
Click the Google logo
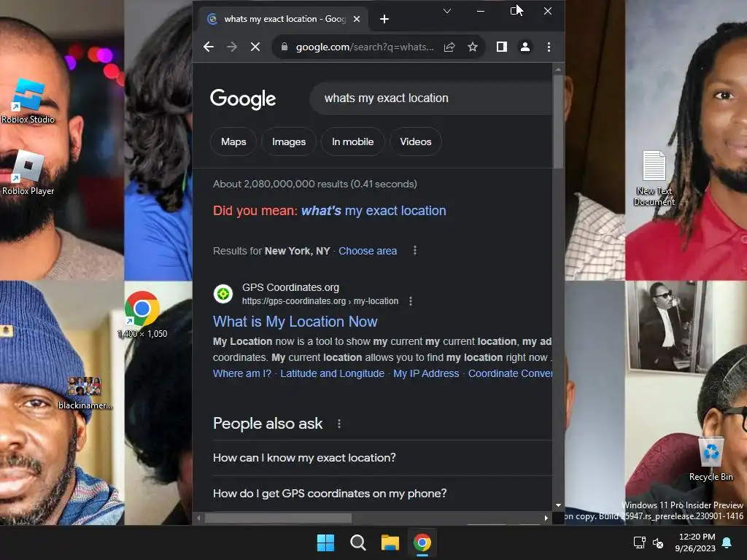tap(243, 98)
